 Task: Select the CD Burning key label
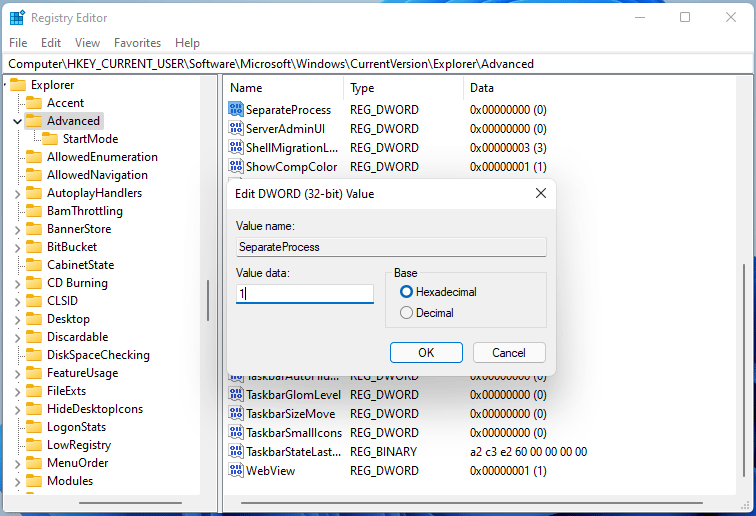pyautogui.click(x=77, y=283)
